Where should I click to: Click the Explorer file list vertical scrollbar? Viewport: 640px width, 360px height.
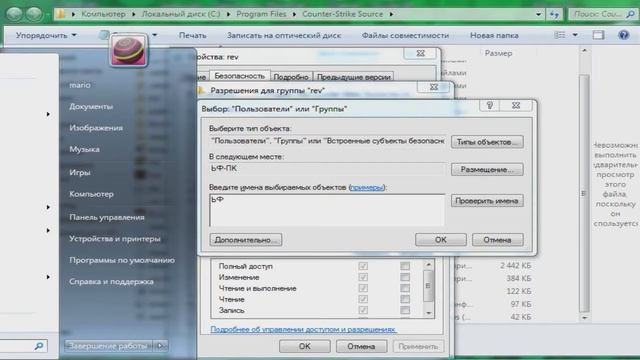(584, 184)
